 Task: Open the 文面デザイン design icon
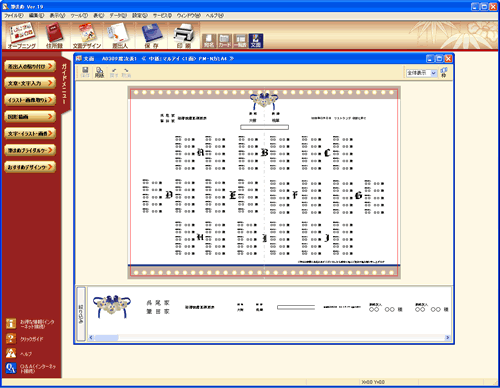pos(87,36)
